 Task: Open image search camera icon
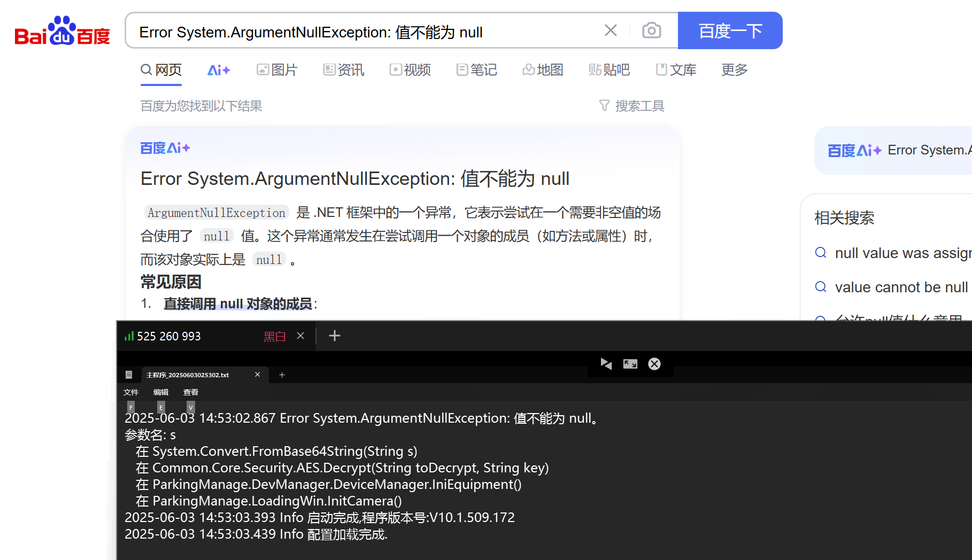[651, 30]
